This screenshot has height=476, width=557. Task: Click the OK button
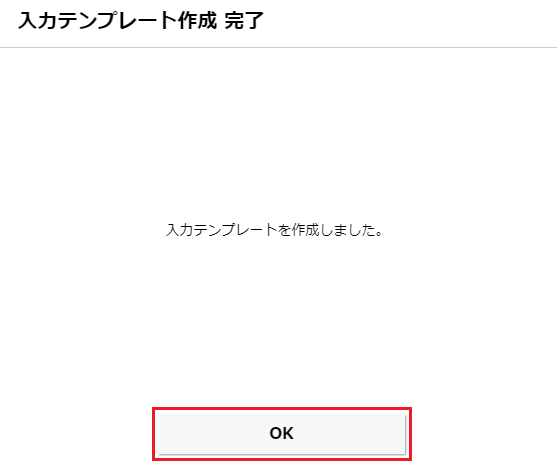point(281,433)
